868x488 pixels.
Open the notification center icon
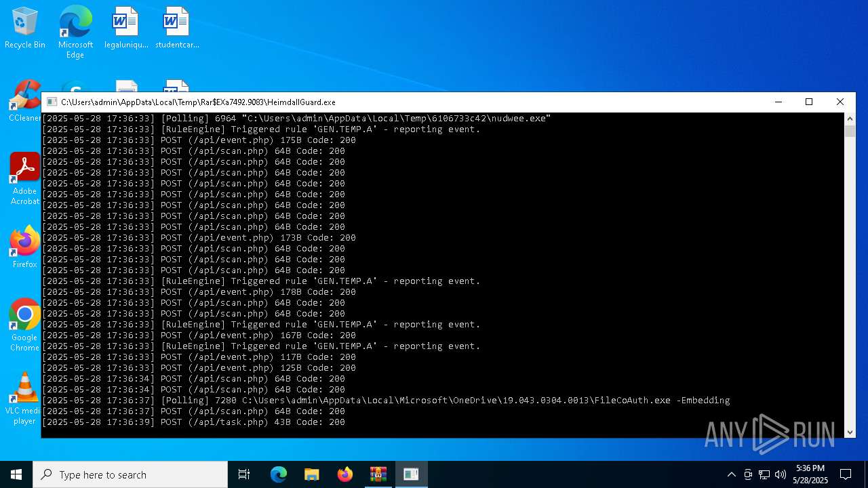pos(846,474)
